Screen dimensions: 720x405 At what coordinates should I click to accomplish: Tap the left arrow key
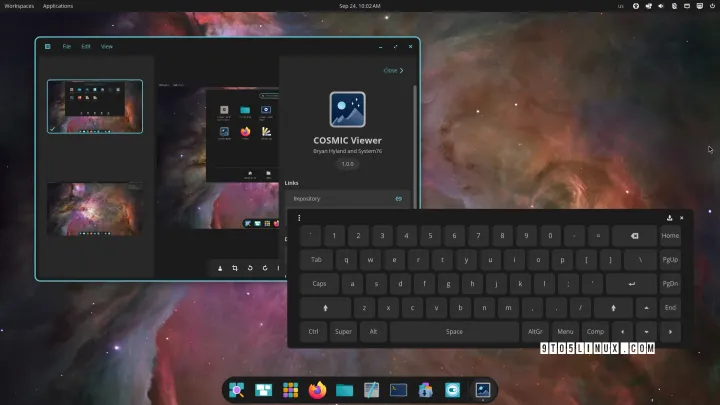click(x=622, y=332)
